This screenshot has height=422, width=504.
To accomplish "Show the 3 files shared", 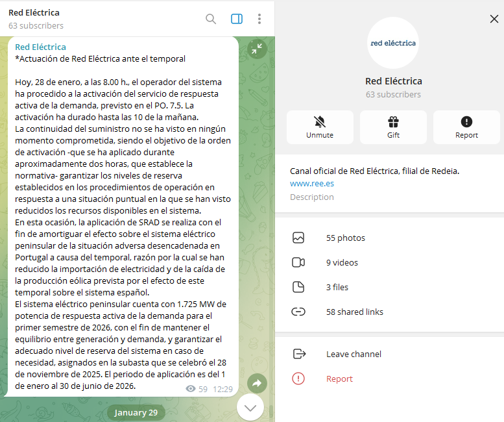I will [337, 288].
